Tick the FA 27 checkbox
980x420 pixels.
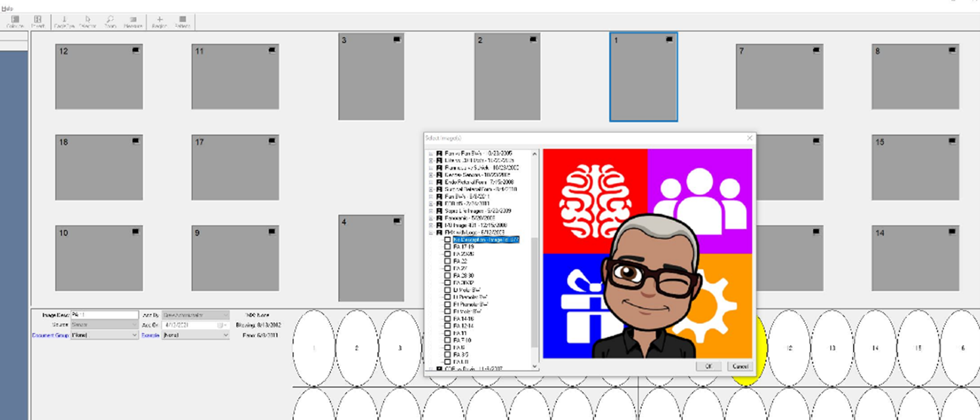[448, 269]
